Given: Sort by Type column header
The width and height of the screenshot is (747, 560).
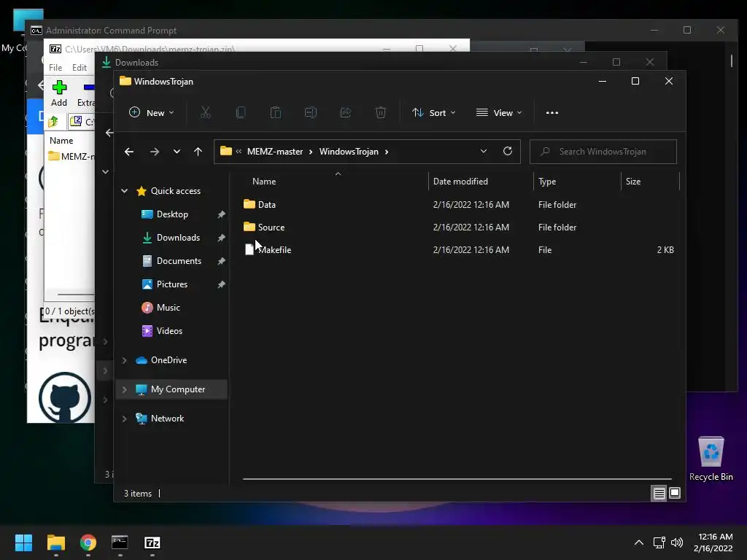Looking at the screenshot, I should tap(547, 182).
